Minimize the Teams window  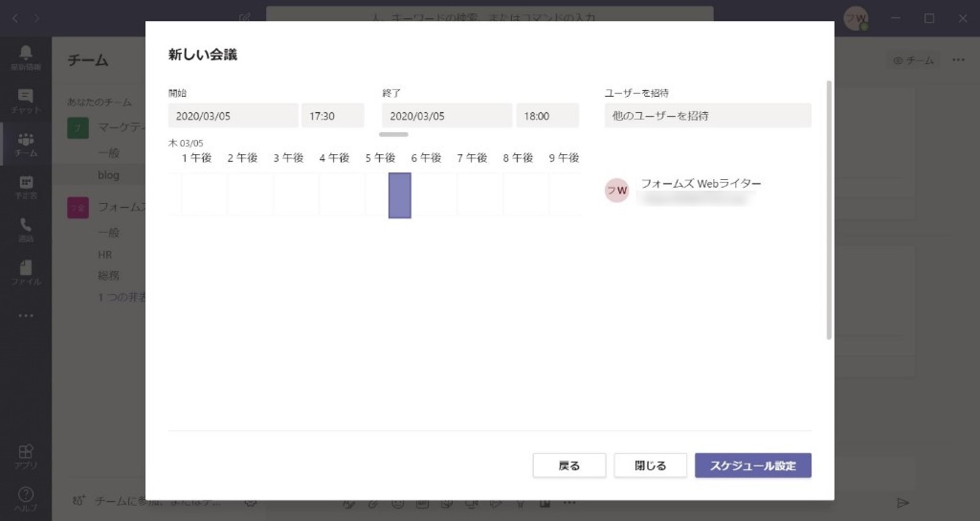point(895,18)
